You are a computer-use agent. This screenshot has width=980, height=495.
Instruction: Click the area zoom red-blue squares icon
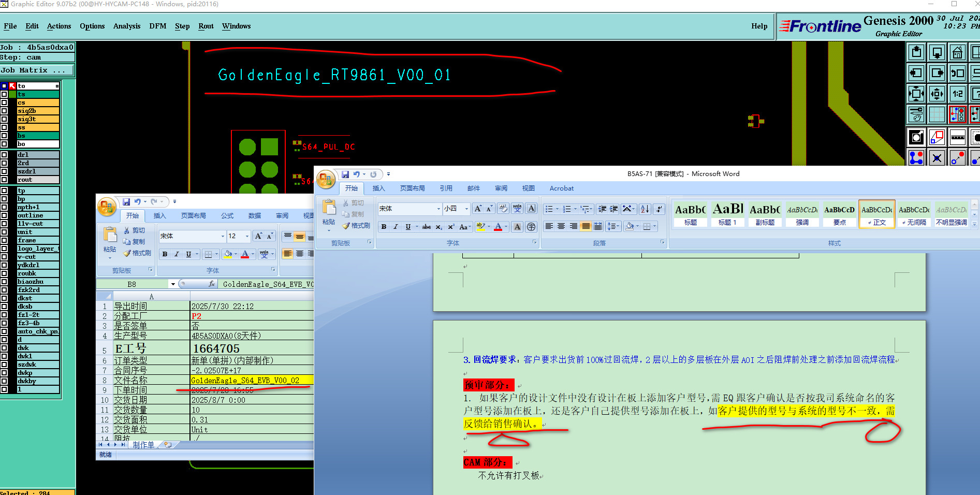coord(937,137)
